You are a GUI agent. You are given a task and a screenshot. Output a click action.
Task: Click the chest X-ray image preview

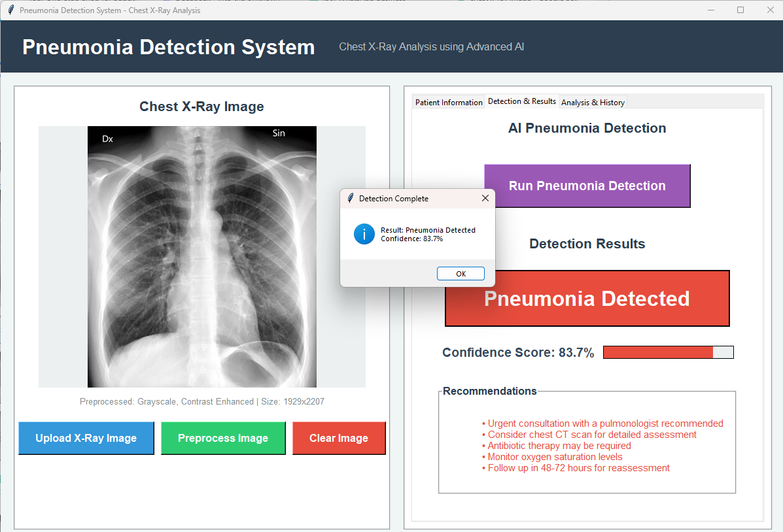[x=202, y=257]
